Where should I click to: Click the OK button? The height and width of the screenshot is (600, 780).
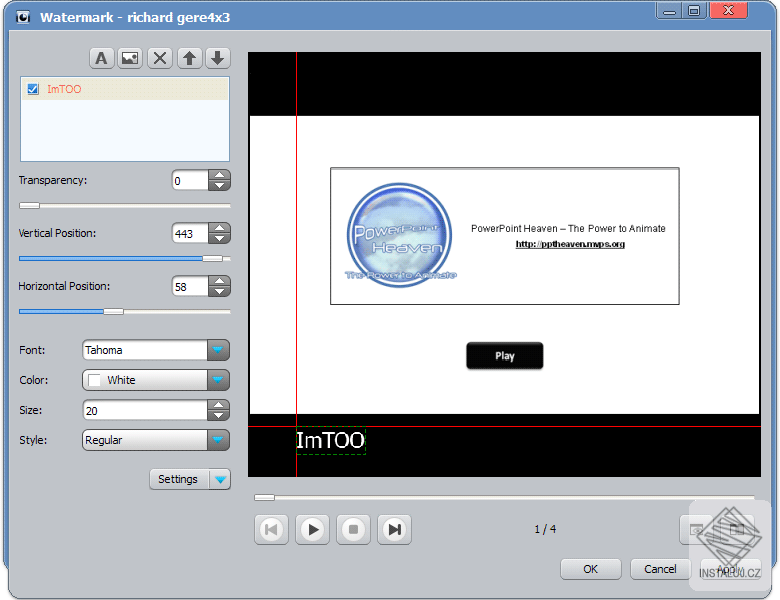pos(590,569)
